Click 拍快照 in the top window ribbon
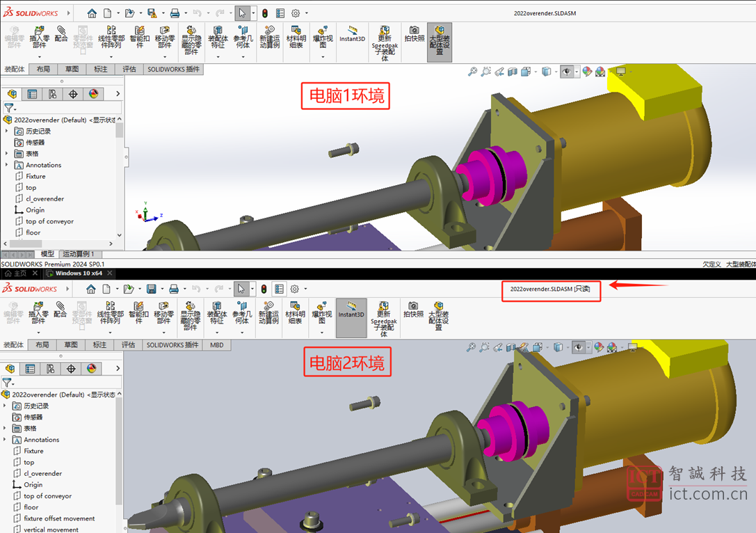The width and height of the screenshot is (756, 533). (414, 34)
